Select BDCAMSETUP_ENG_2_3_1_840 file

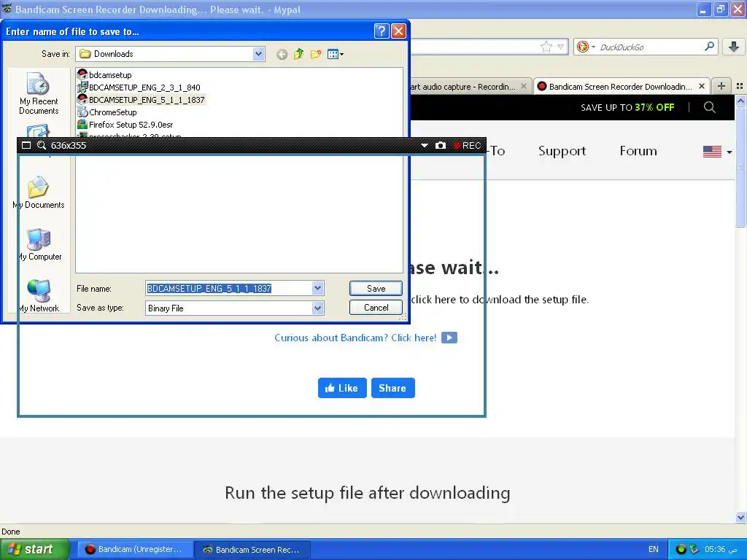(x=139, y=87)
